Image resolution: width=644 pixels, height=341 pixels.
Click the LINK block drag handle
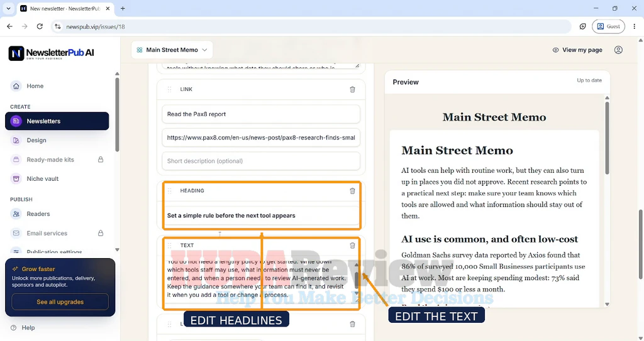click(169, 89)
